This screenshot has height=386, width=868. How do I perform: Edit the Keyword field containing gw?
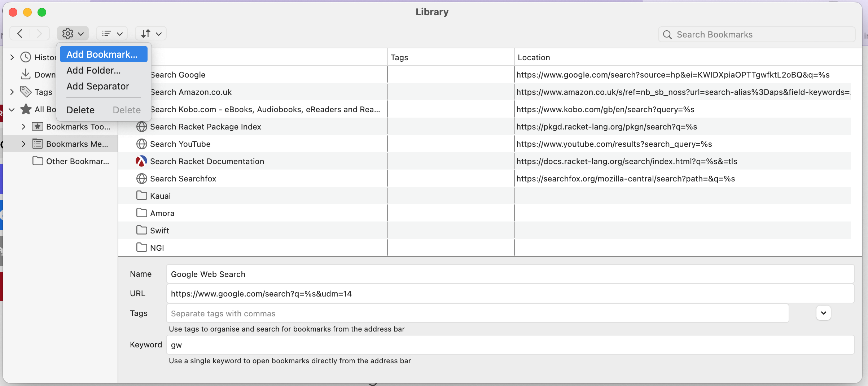pos(510,345)
